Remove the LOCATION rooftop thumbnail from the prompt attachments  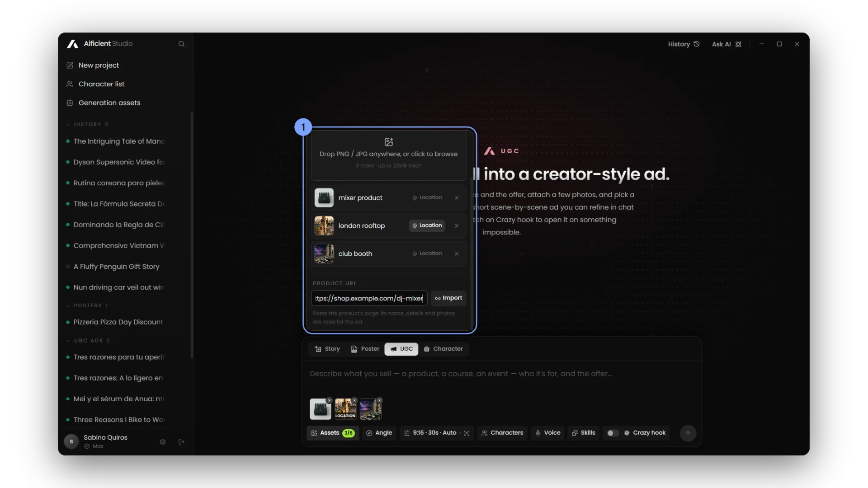click(355, 400)
